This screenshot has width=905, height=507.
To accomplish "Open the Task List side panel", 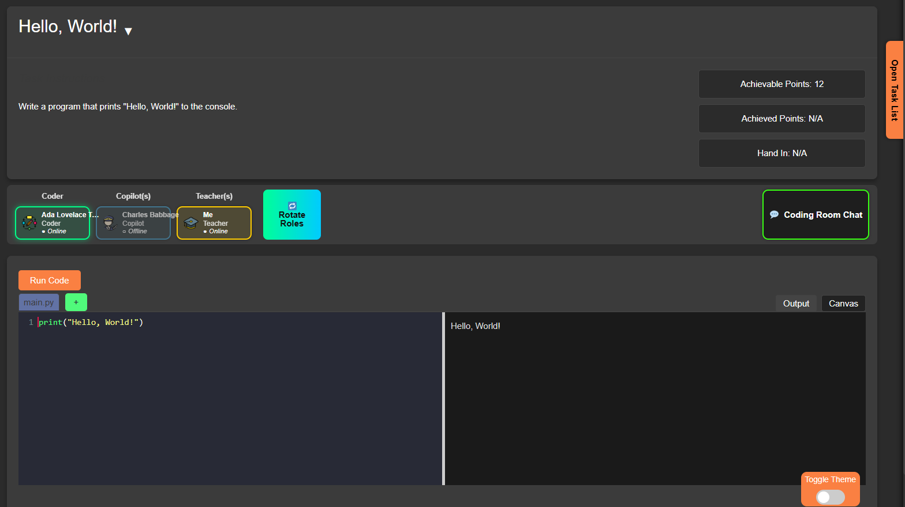I will 894,90.
